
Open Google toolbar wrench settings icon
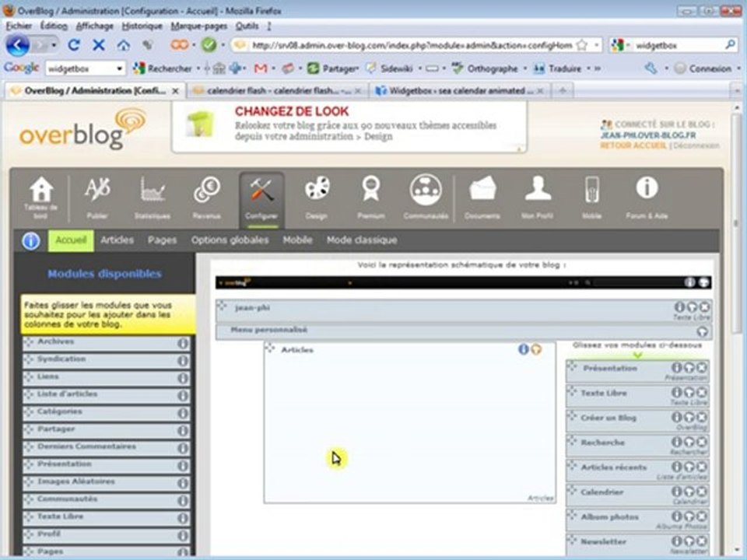(651, 68)
